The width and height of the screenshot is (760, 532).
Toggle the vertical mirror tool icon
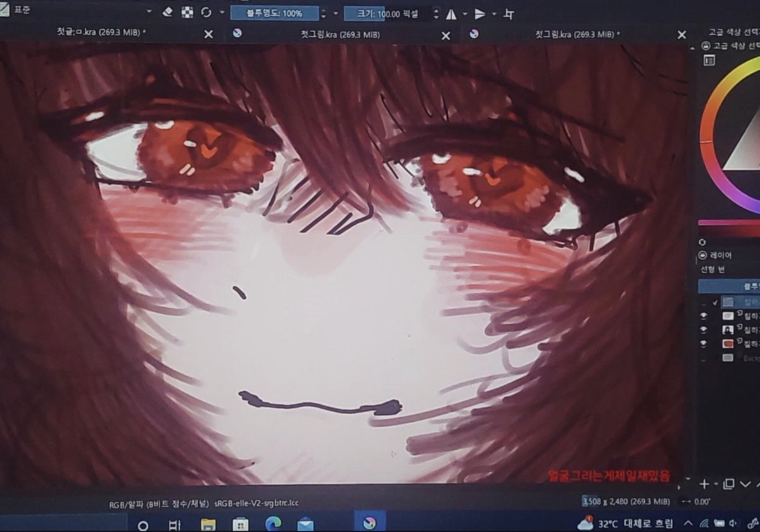[x=480, y=14]
